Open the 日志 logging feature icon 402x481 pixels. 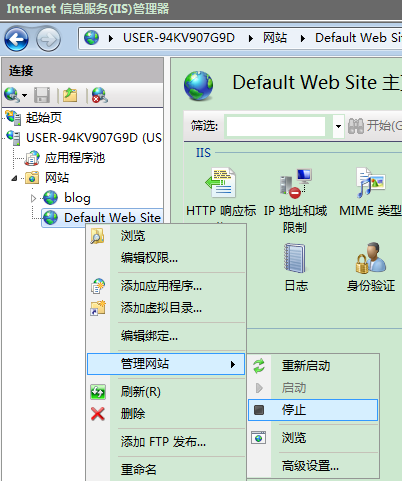(295, 259)
